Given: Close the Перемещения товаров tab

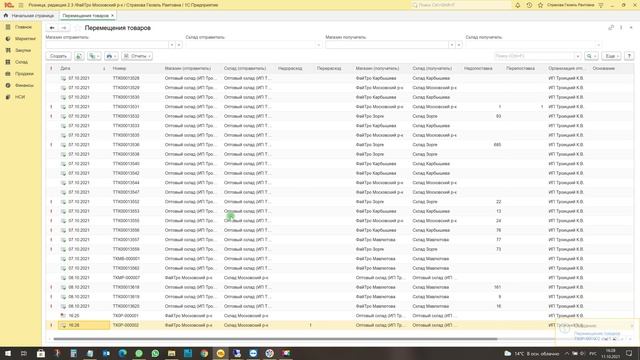Looking at the screenshot, I should tap(112, 16).
